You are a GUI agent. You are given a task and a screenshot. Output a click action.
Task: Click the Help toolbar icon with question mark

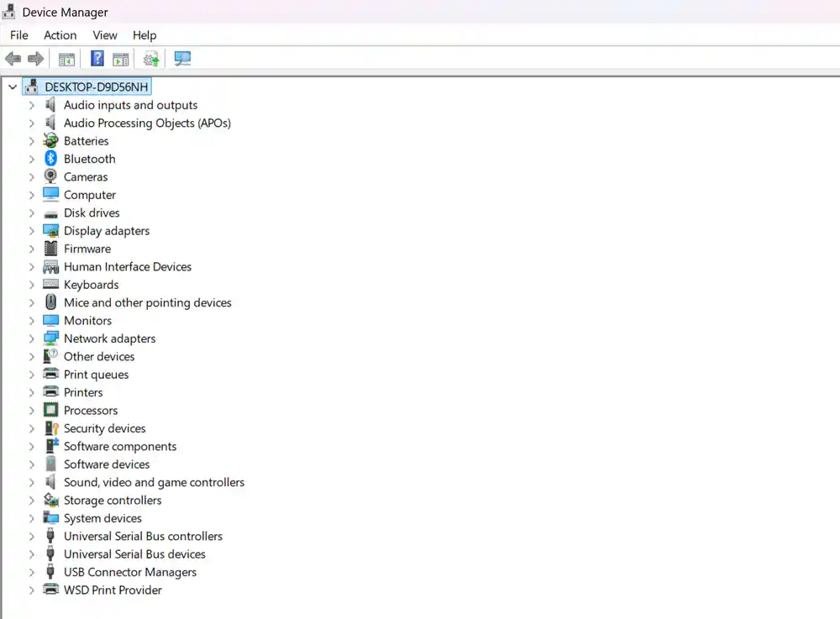click(97, 59)
